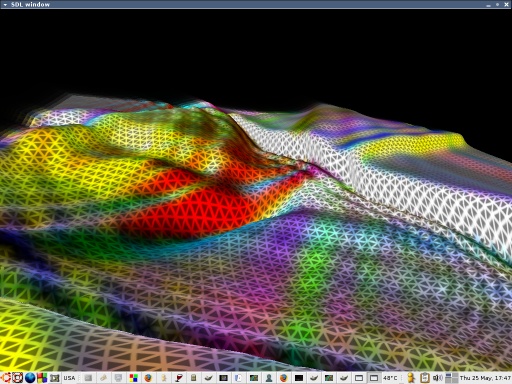Minimize the SDL window
Image resolution: width=512 pixels, height=384 pixels.
pos(488,5)
